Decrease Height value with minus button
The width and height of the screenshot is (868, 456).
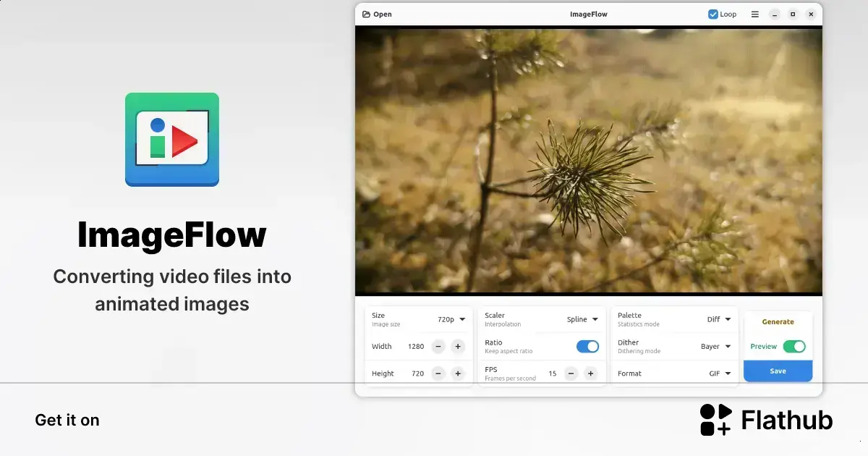[x=438, y=373]
